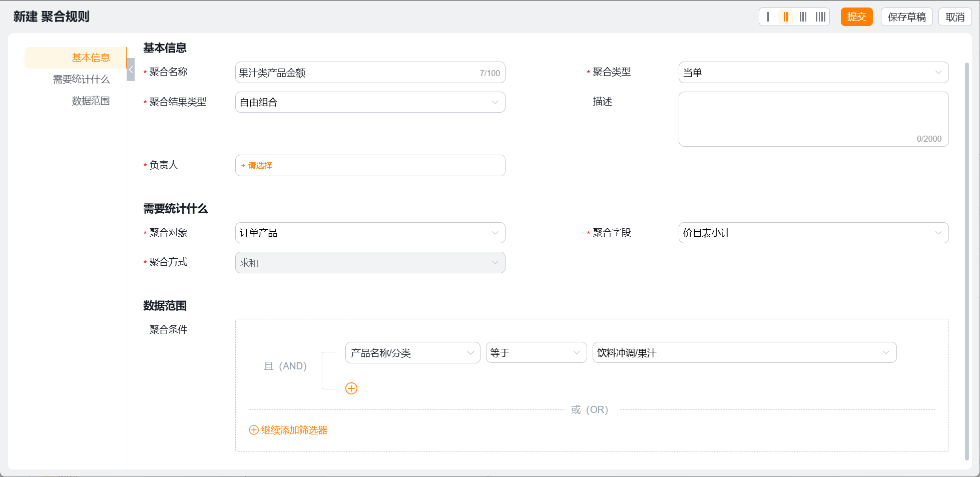The image size is (980, 477).
Task: Click the form's vertical scrollbar
Action: click(966, 260)
